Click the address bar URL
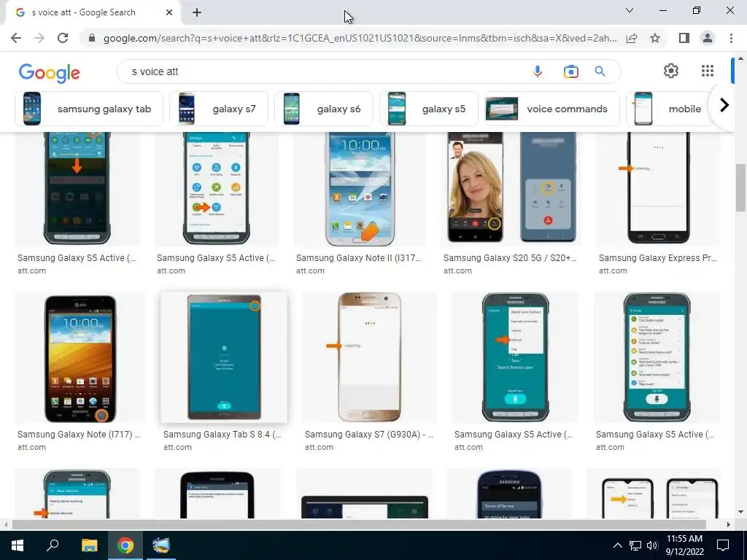Screen dimensions: 747x560 (x=360, y=38)
